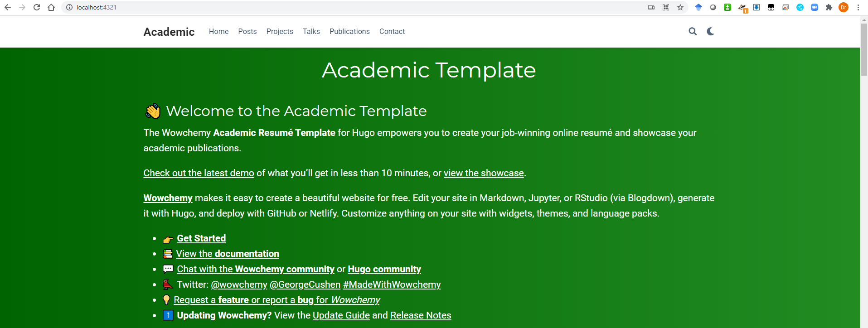Open the @wowchemy Twitter link
The image size is (868, 328).
pyautogui.click(x=239, y=285)
